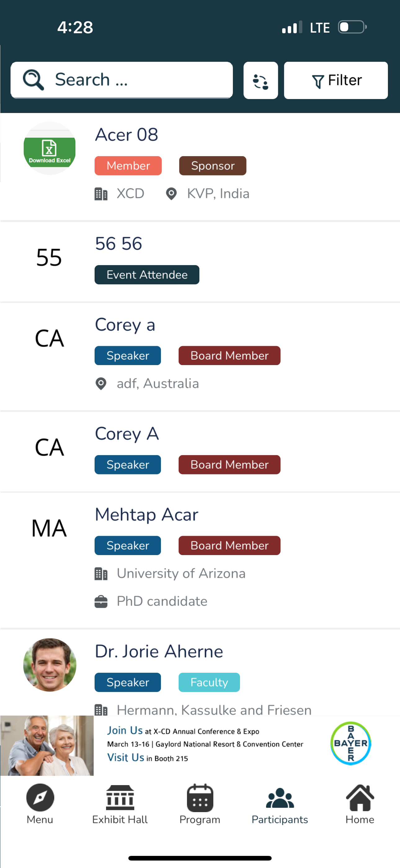The image size is (400, 868).
Task: Tap the Faculty tag on Jorie Aherne
Action: click(209, 682)
